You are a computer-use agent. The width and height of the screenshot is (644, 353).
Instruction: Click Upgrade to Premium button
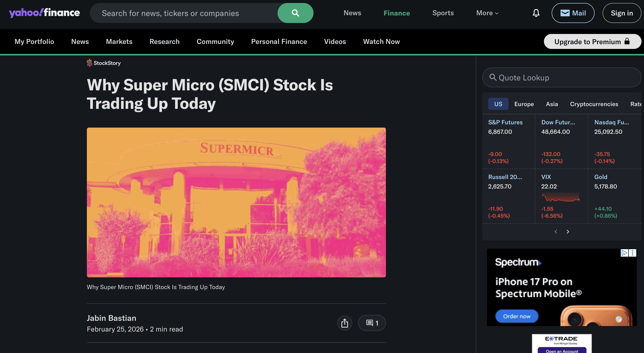pos(592,41)
